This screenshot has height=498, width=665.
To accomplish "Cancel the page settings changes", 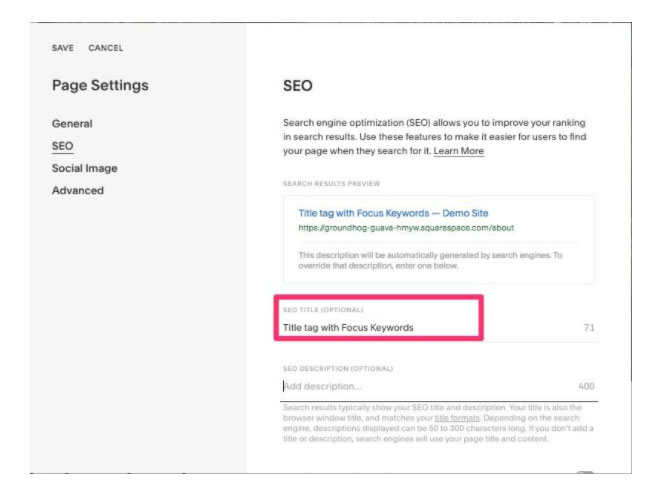I will [x=106, y=48].
